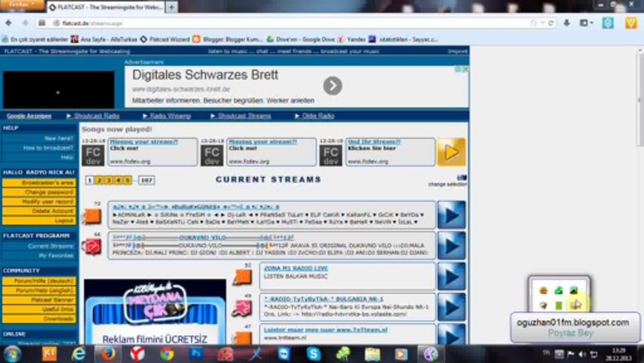Viewport: 644px width, 363px height.
Task: Open Forum/Help (english)
Action: point(39,290)
